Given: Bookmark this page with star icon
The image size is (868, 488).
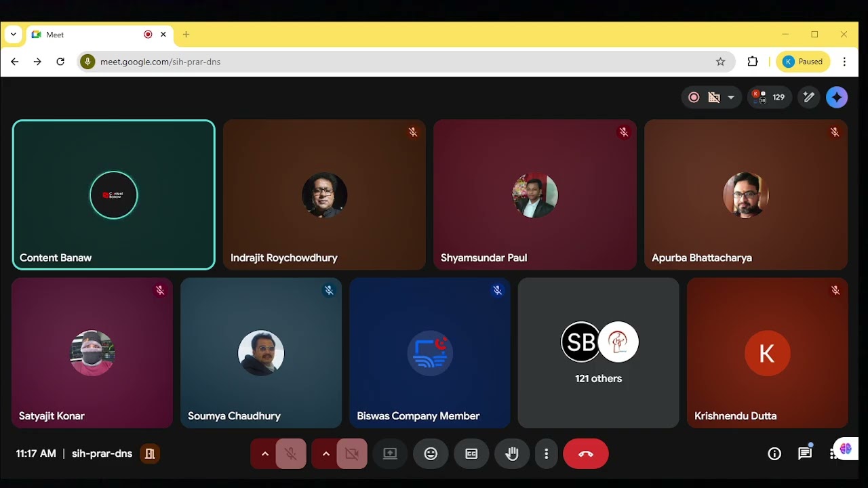Looking at the screenshot, I should click(x=720, y=62).
